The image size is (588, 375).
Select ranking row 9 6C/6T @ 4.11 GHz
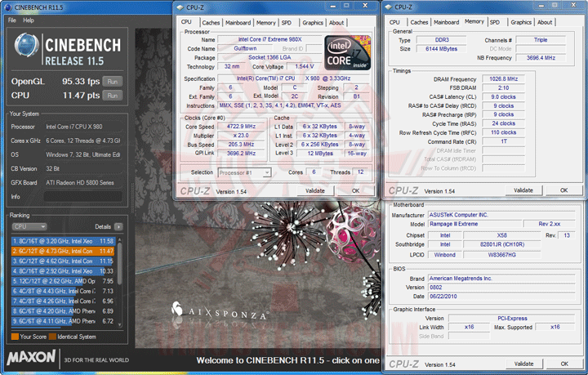[63, 321]
